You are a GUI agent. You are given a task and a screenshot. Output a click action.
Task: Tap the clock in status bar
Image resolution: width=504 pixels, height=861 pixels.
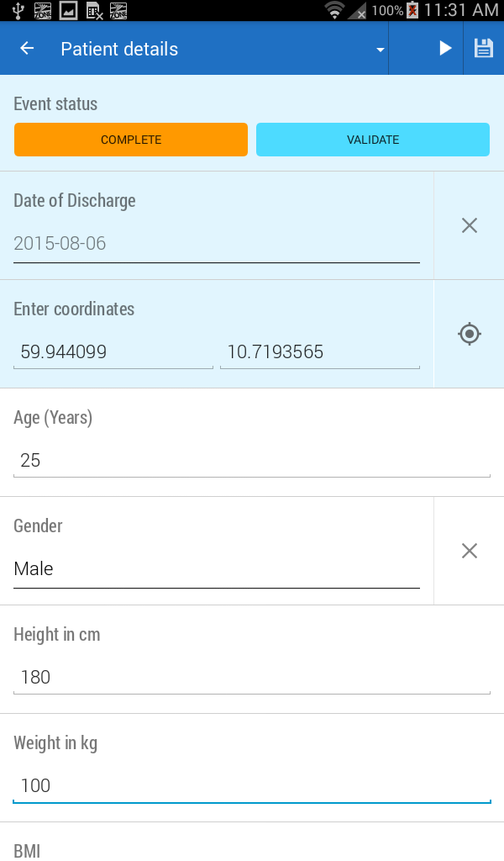click(460, 10)
